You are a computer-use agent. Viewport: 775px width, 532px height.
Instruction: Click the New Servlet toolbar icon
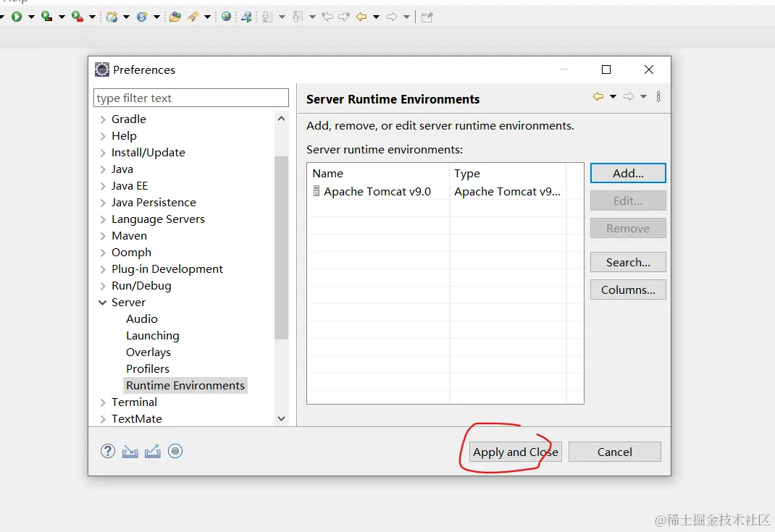[x=143, y=17]
